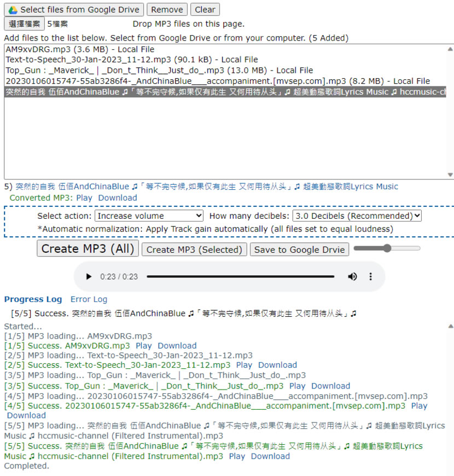The width and height of the screenshot is (454, 476).
Task: Click the 0:23 / 0:23 time display
Action: tap(119, 276)
